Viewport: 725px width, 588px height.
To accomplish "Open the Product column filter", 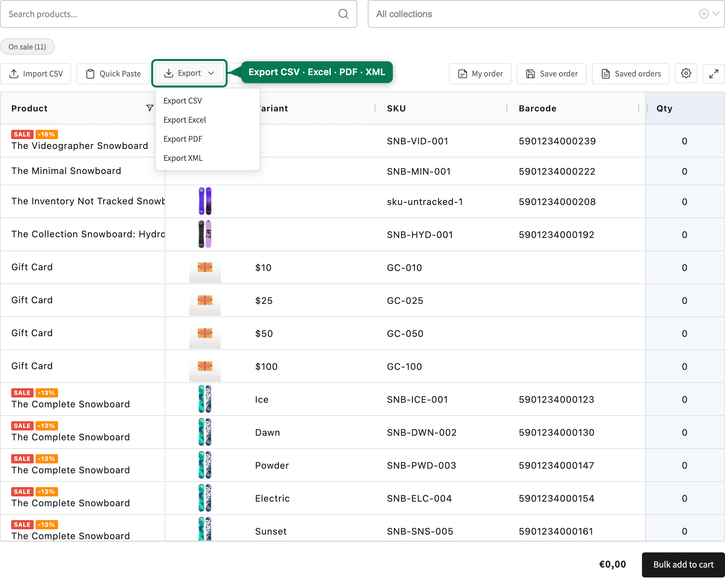I will click(x=150, y=108).
